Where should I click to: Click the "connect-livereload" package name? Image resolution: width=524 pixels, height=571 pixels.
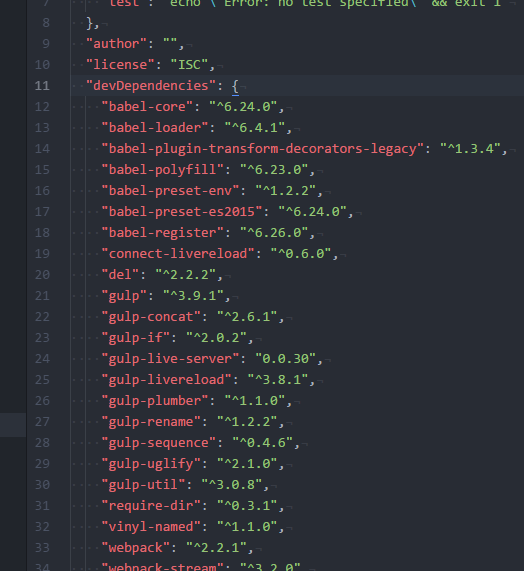click(178, 254)
